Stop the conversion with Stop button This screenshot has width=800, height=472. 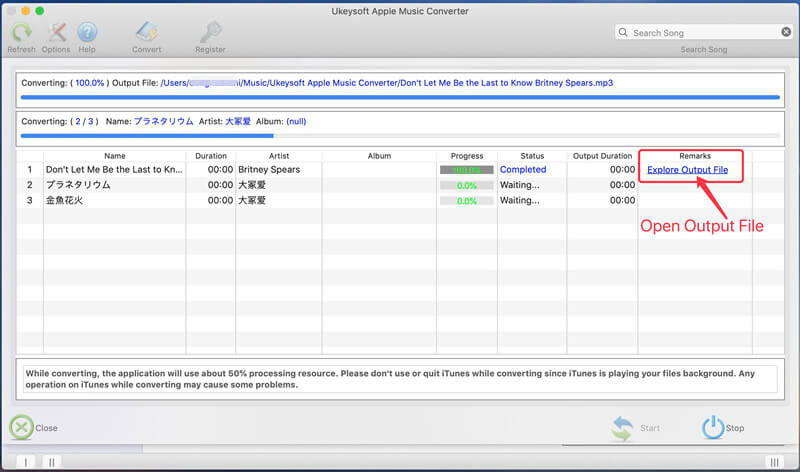[x=723, y=428]
